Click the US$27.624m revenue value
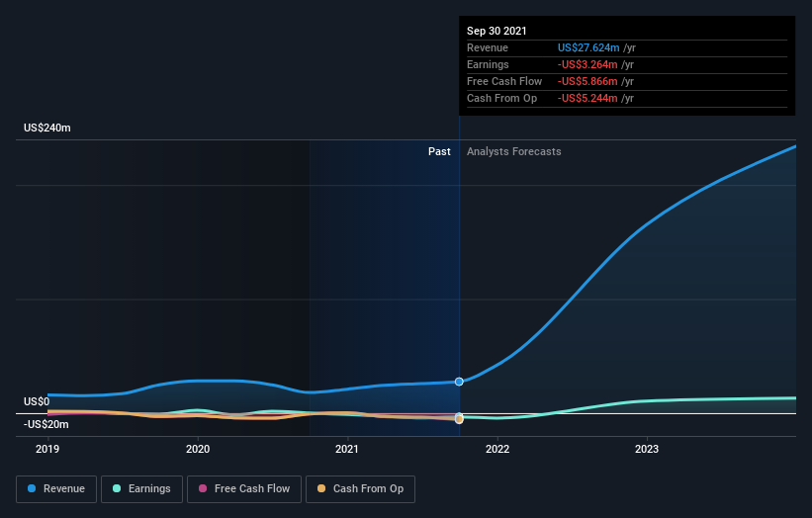Image resolution: width=812 pixels, height=518 pixels. pos(588,47)
